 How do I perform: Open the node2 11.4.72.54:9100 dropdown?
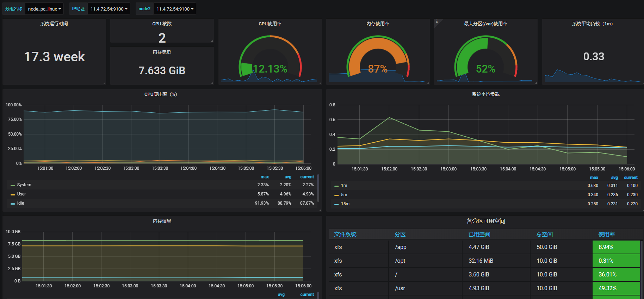tap(175, 9)
